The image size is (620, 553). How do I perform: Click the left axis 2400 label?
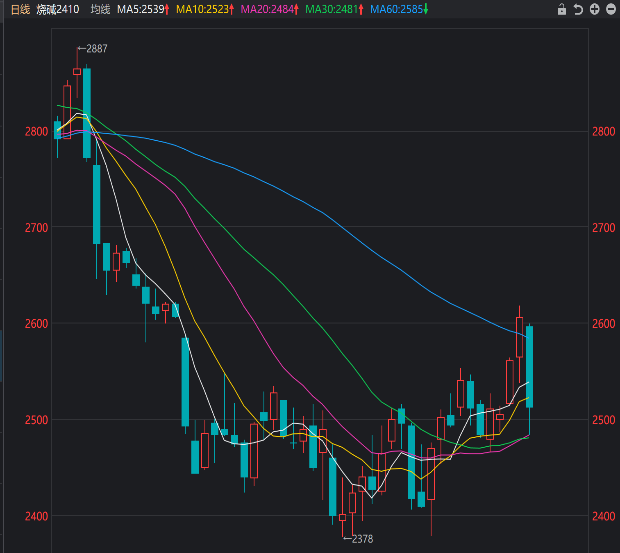click(x=37, y=516)
